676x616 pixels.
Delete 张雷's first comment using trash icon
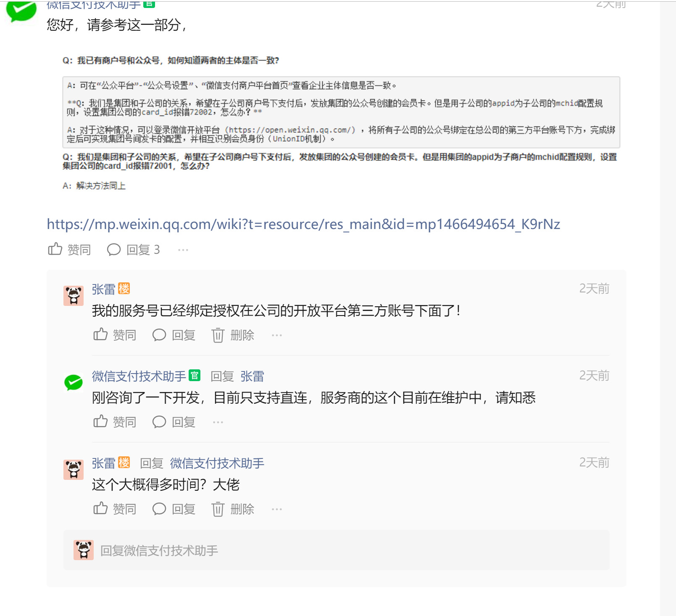pos(218,335)
